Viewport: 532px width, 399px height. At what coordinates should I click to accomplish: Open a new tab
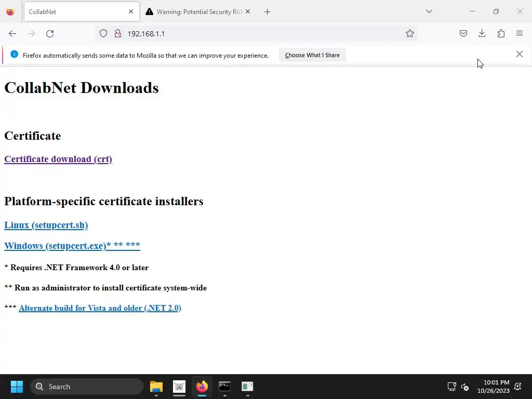[x=268, y=12]
